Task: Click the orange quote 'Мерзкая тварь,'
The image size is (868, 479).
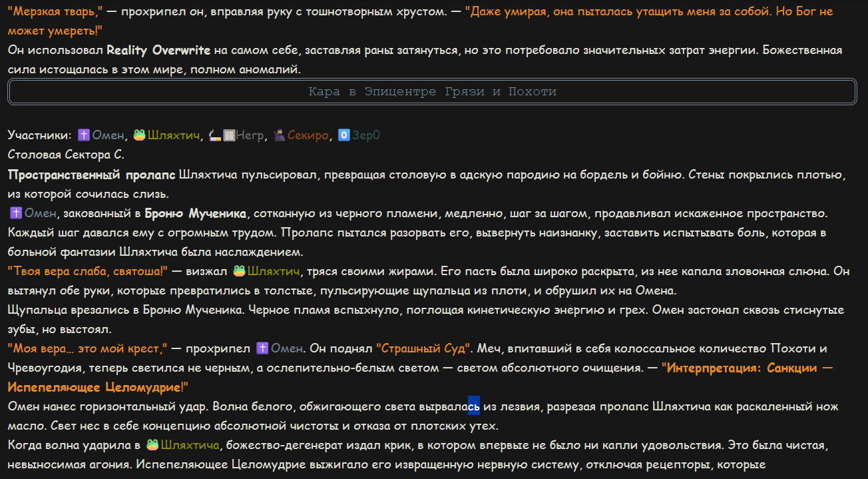Action: click(55, 12)
